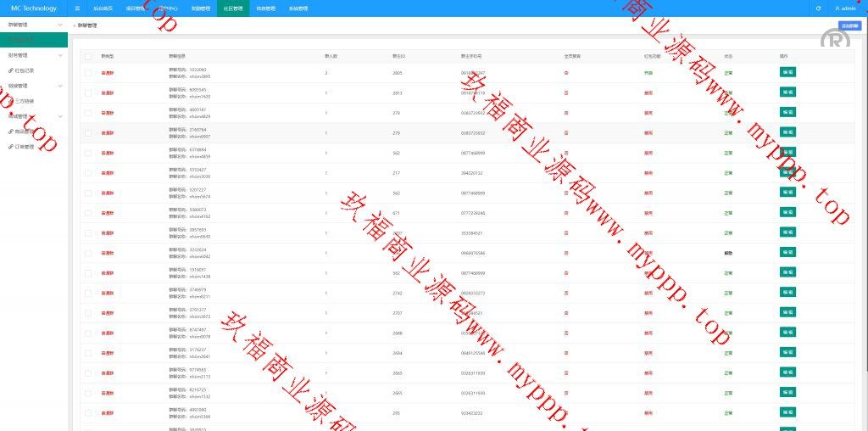This screenshot has width=868, height=431.
Task: Click link icon beside 订单管理
Action: point(10,147)
